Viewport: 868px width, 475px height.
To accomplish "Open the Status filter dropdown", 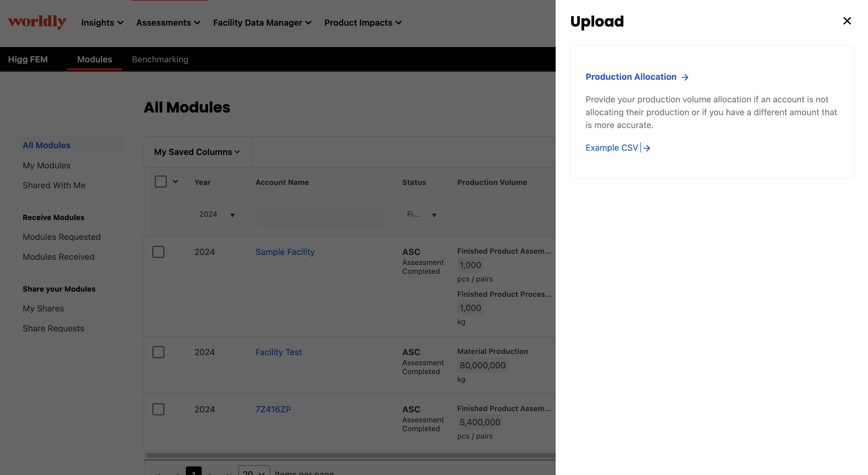I will tap(422, 214).
